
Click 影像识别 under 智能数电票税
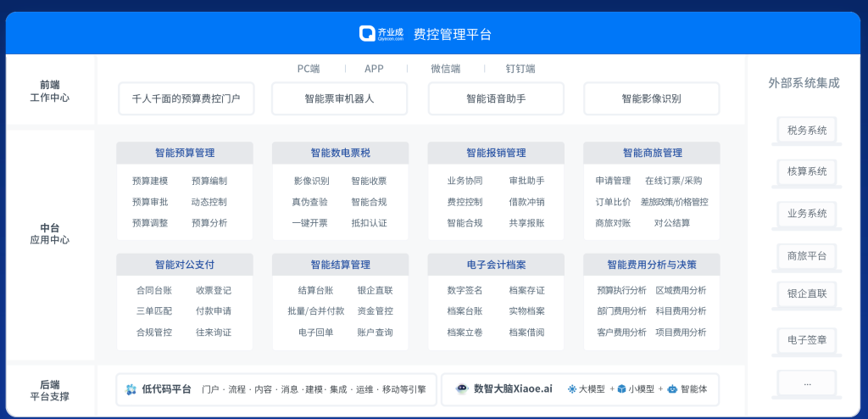(311, 181)
